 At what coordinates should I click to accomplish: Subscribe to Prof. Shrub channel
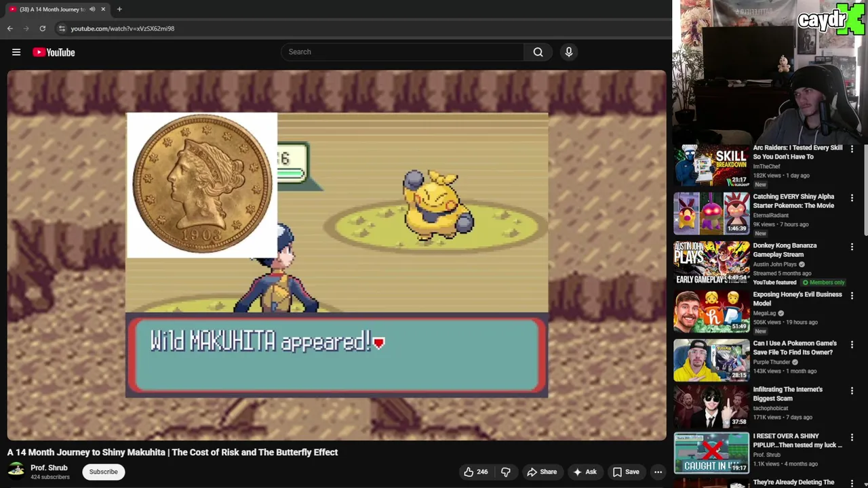click(103, 472)
